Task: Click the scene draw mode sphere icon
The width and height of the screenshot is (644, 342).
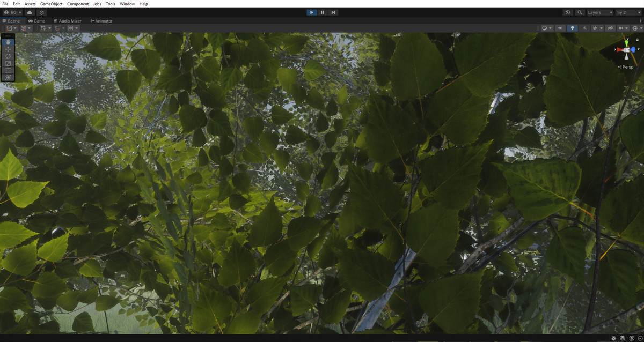Action: point(544,28)
